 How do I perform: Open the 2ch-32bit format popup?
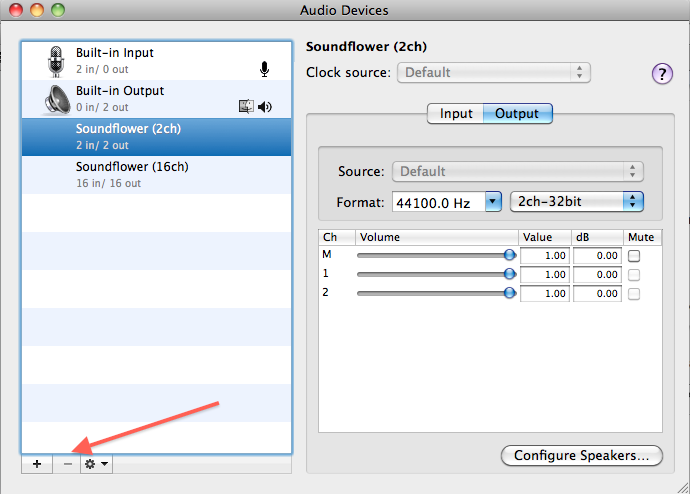point(576,202)
